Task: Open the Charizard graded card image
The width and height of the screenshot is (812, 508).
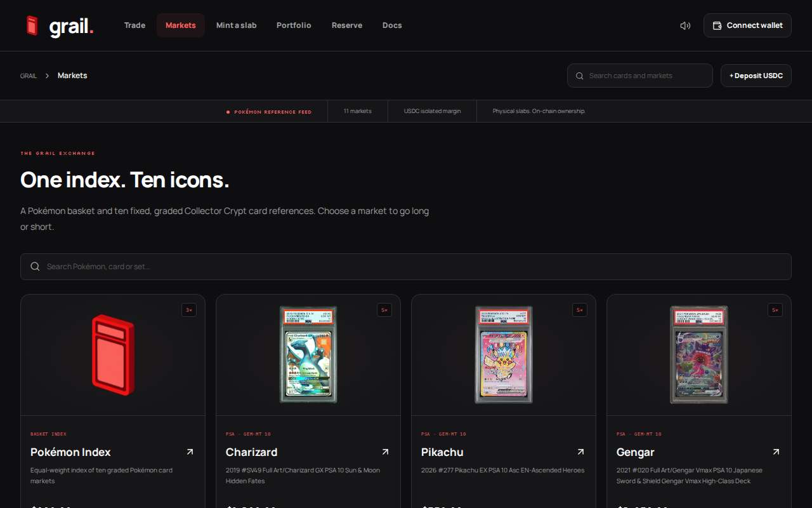Action: point(308,354)
